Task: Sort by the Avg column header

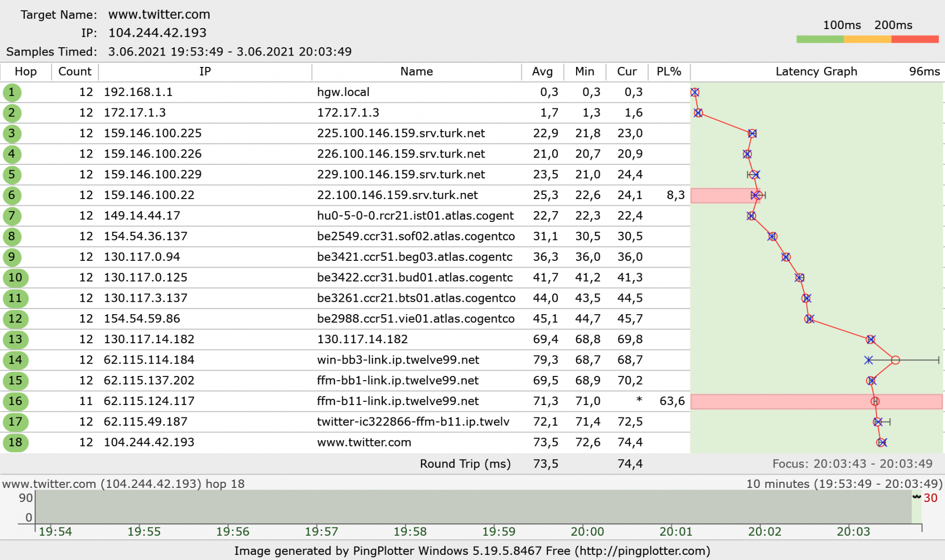Action: pos(542,72)
